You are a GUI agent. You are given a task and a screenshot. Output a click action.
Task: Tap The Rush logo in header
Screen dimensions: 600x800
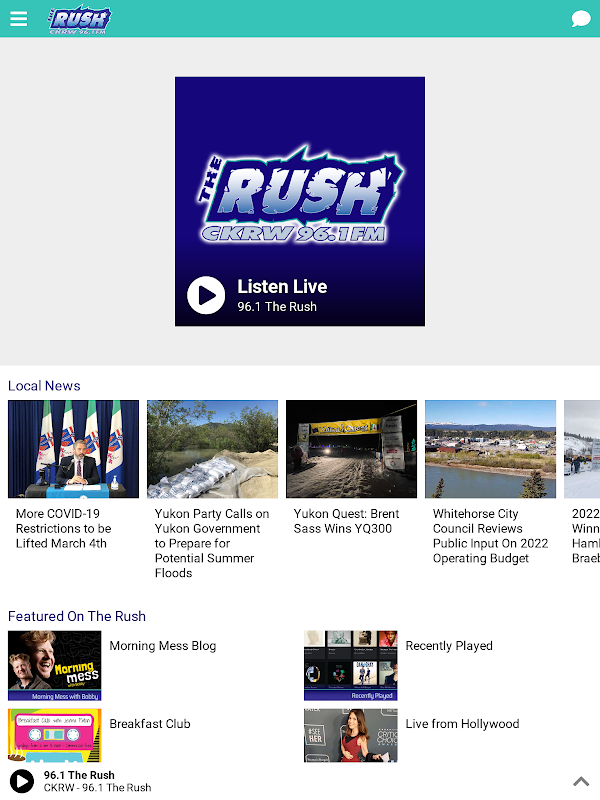(79, 19)
